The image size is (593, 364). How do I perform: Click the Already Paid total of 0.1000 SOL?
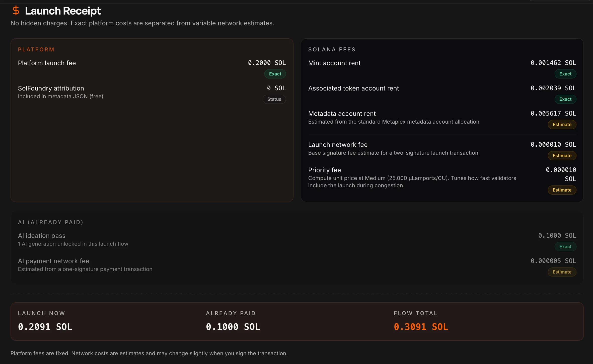[x=233, y=327]
